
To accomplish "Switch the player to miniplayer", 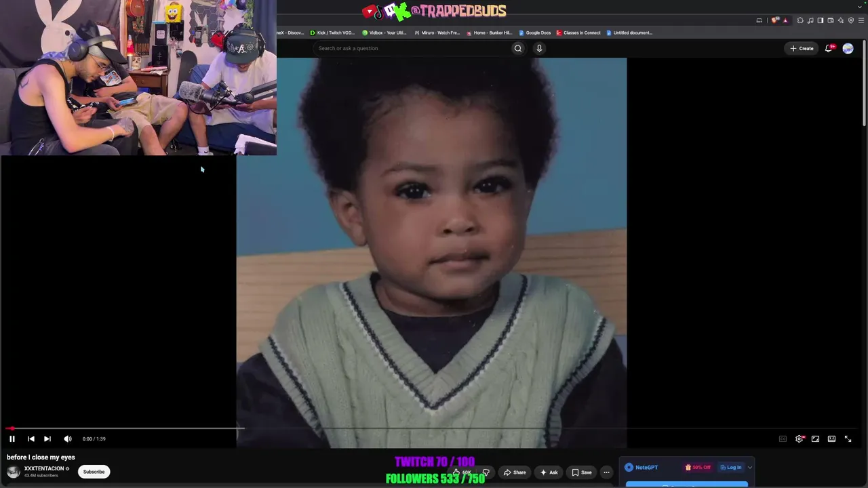I will pos(815,439).
